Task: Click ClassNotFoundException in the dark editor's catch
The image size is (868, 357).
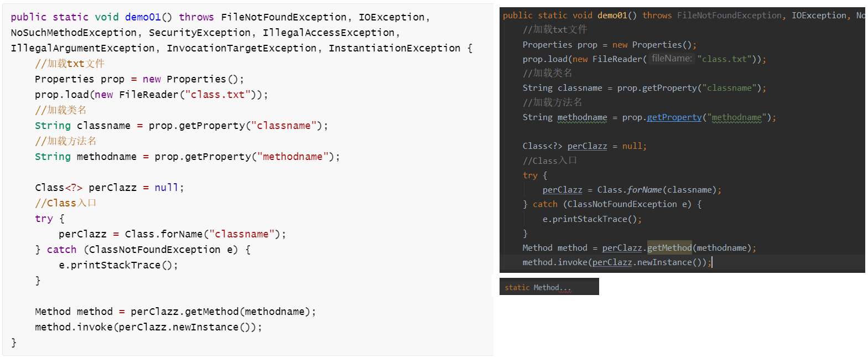Action: [622, 204]
